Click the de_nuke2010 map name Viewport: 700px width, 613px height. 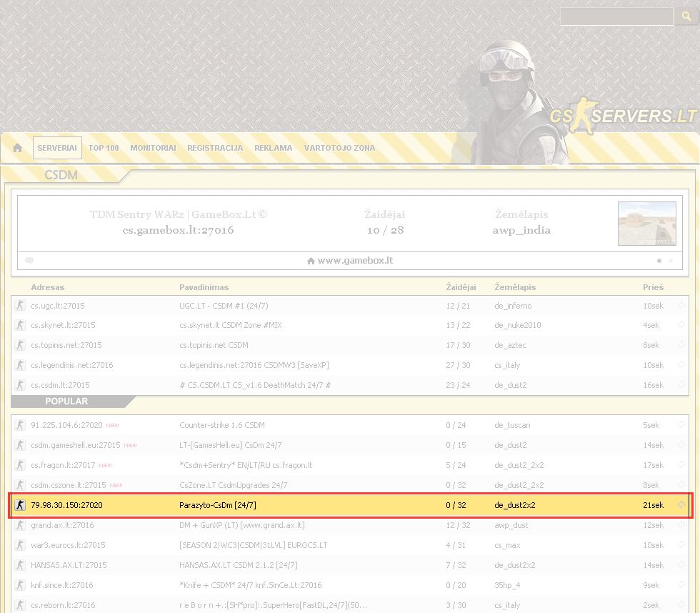pos(517,325)
